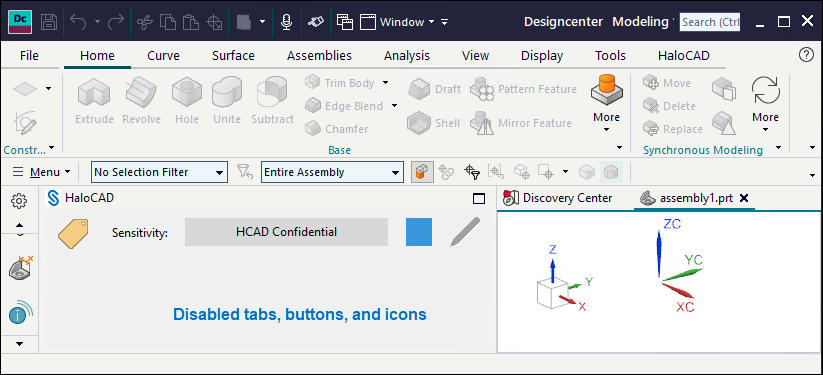Click Trim Body command
823x375 pixels.
coord(340,83)
